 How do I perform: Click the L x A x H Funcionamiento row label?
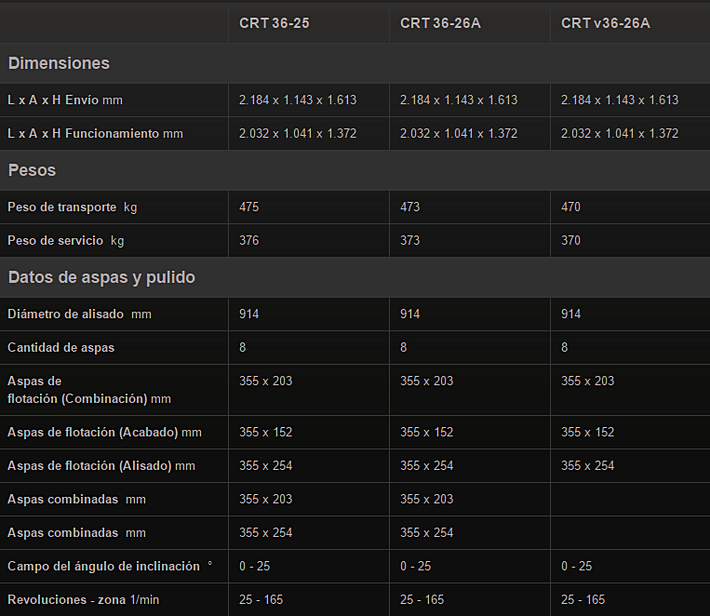click(95, 133)
